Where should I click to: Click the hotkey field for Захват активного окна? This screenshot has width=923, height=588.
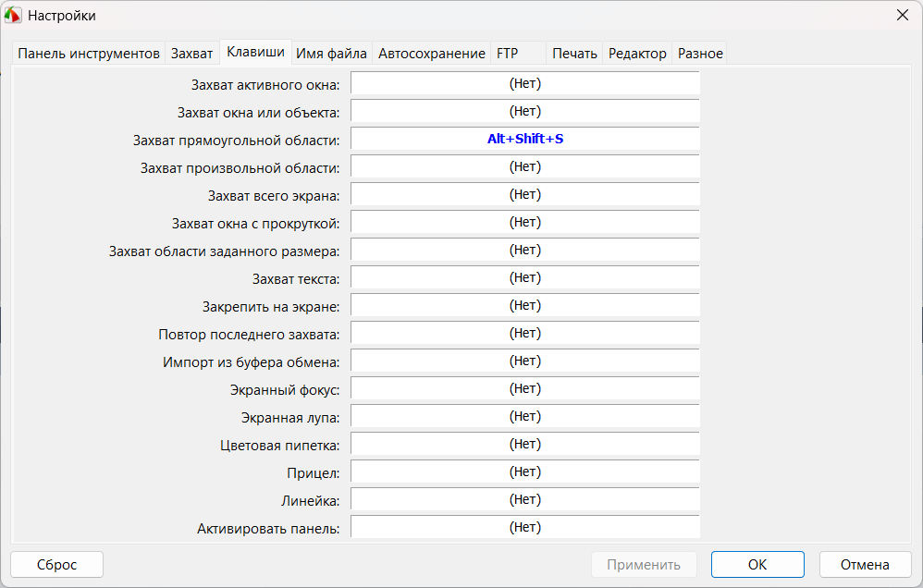(525, 83)
